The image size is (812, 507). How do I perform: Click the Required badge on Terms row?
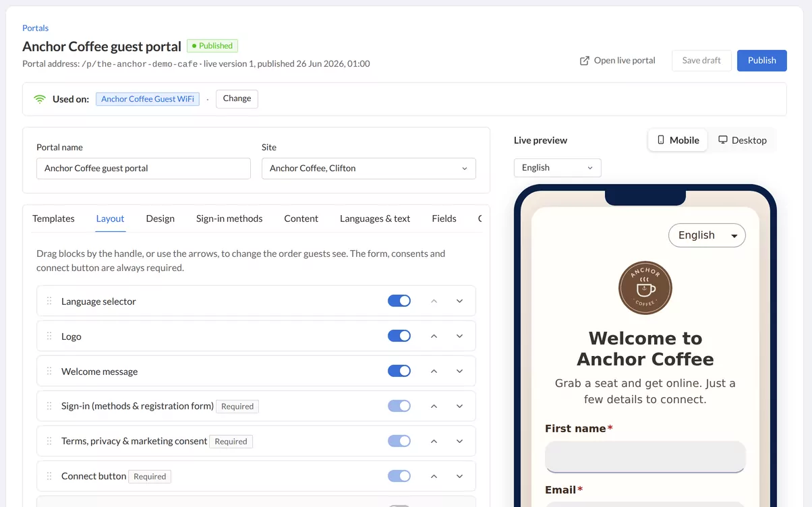tap(231, 442)
